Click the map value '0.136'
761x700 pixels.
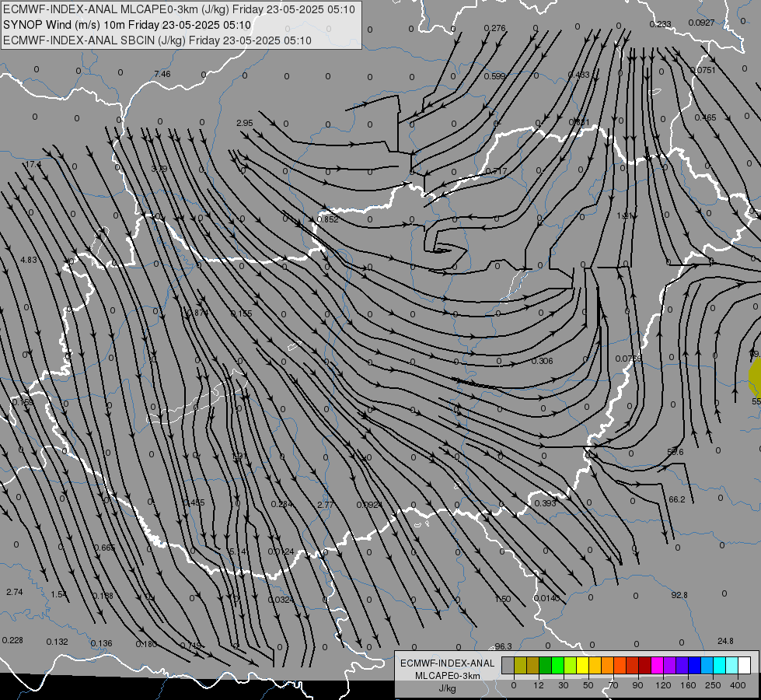pos(101,643)
